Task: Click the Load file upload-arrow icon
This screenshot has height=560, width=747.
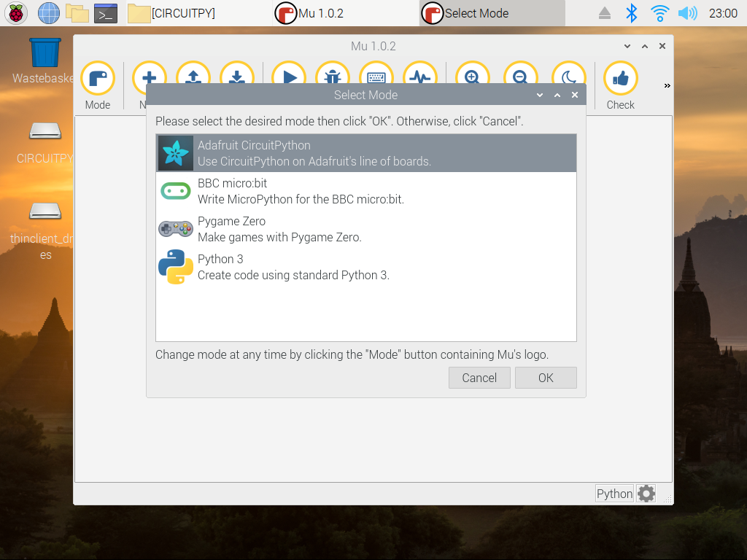Action: pyautogui.click(x=193, y=74)
